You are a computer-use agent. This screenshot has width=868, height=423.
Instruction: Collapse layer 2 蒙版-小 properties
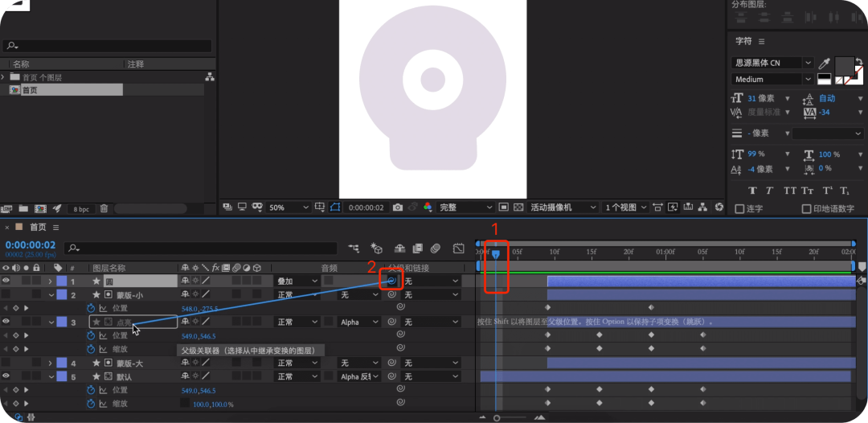click(51, 294)
